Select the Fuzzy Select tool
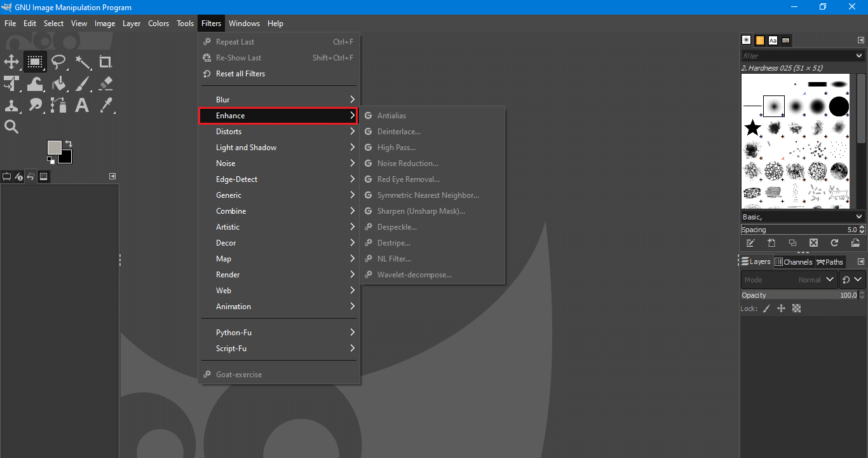The width and height of the screenshot is (868, 458). point(82,62)
